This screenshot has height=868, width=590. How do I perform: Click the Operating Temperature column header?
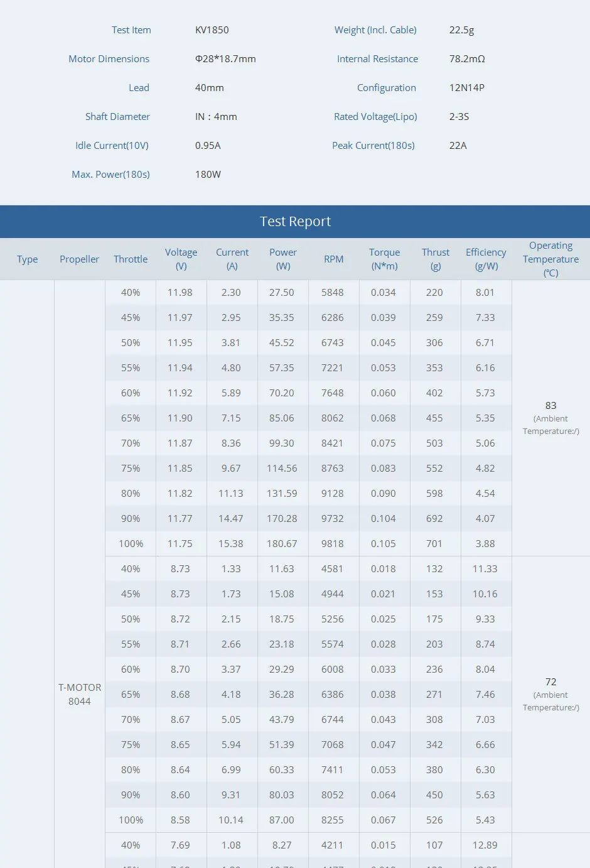pyautogui.click(x=550, y=259)
